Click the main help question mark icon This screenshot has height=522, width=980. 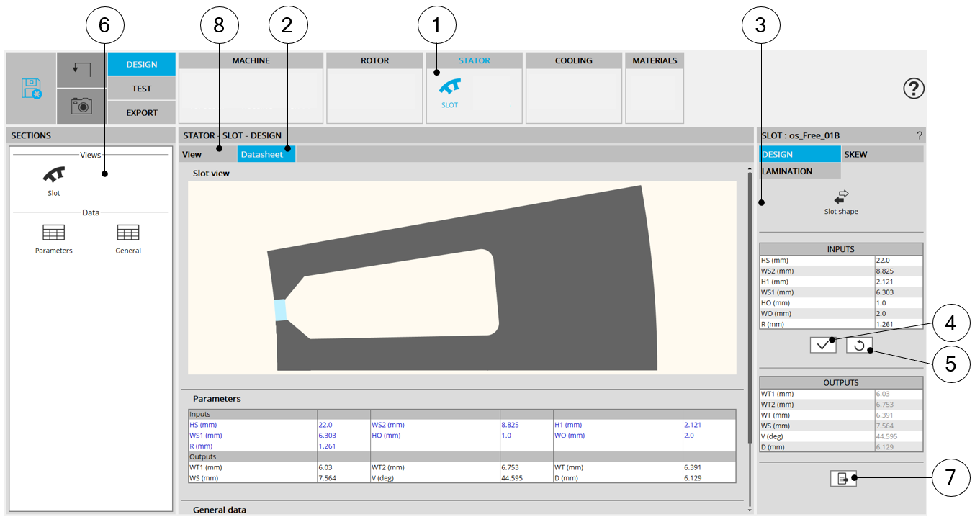click(914, 89)
